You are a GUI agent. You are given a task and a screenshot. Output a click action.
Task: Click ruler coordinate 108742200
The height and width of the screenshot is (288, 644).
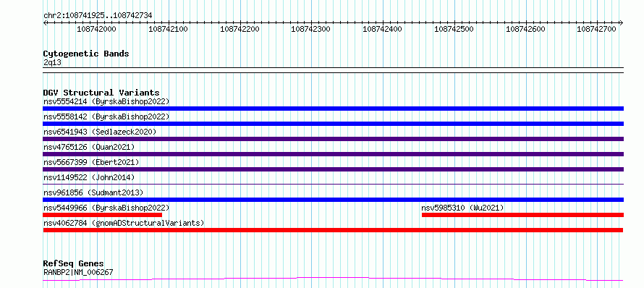(x=240, y=29)
